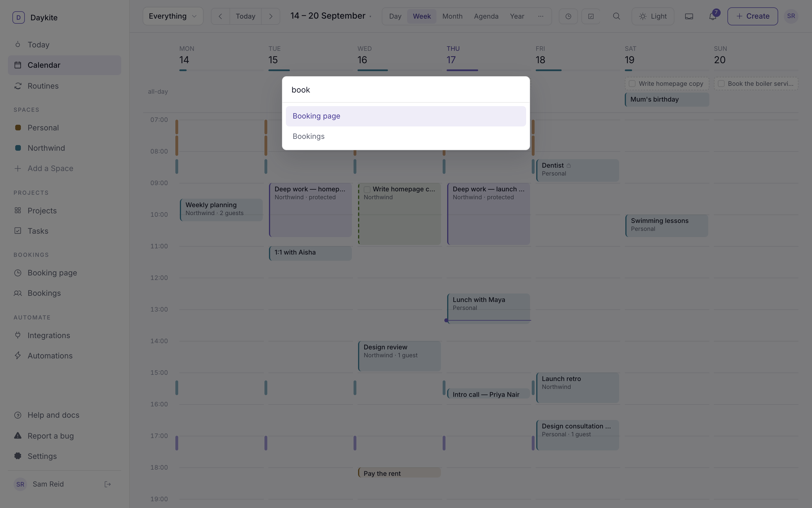Switch to Year view
Screen dimensions: 812x508
[517, 16]
